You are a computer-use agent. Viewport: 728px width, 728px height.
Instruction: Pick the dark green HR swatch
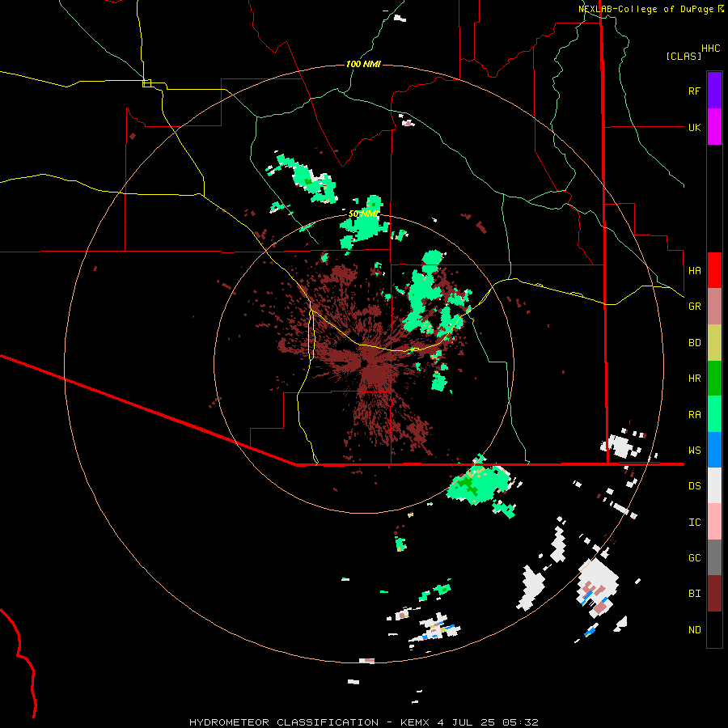714,379
